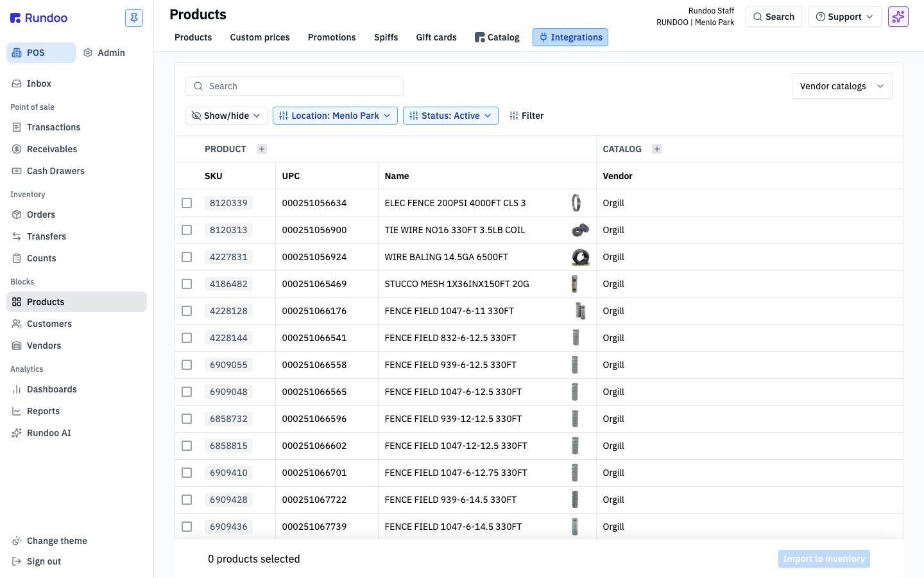This screenshot has width=924, height=578.
Task: View Dashboards analytics
Action: tap(76, 389)
